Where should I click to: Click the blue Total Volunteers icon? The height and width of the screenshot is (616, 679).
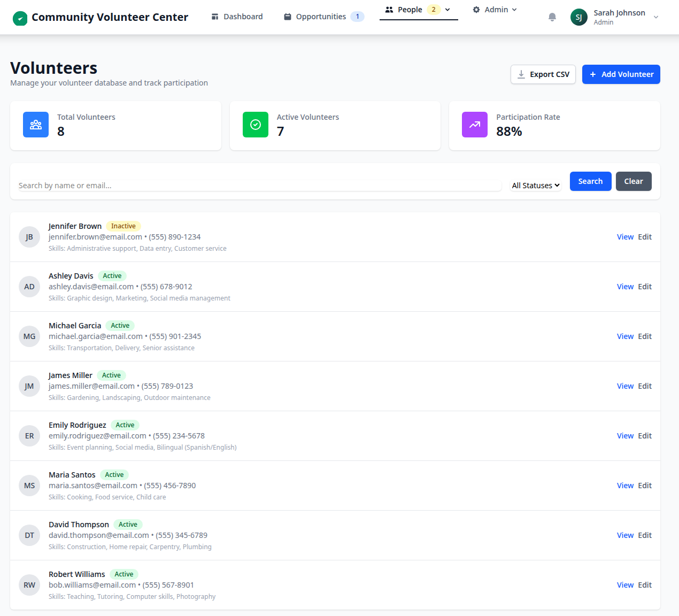35,125
